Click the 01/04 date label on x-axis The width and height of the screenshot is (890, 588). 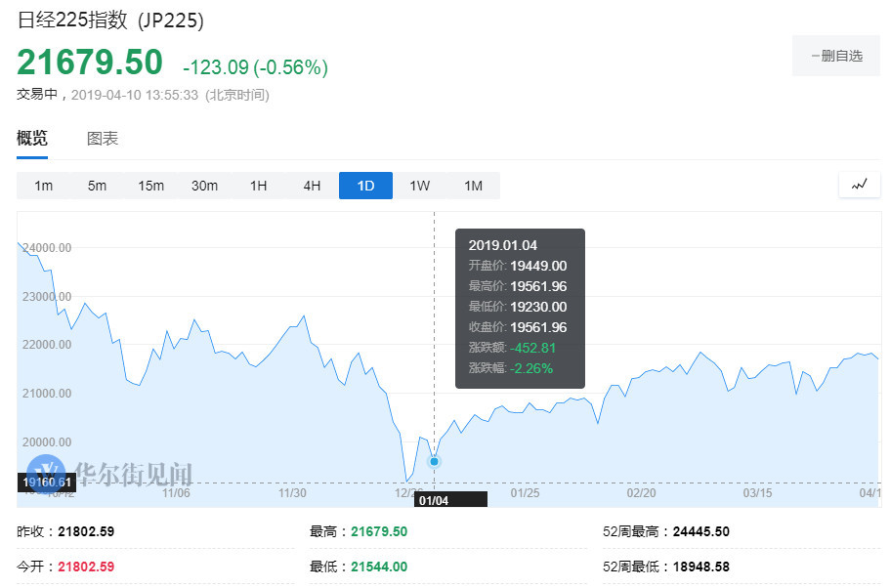tap(450, 500)
